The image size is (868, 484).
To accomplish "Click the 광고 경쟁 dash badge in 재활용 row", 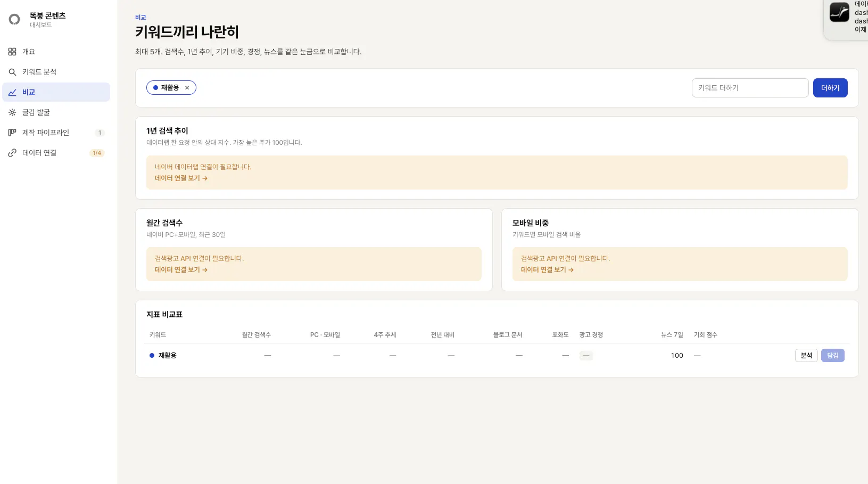I will [x=586, y=356].
